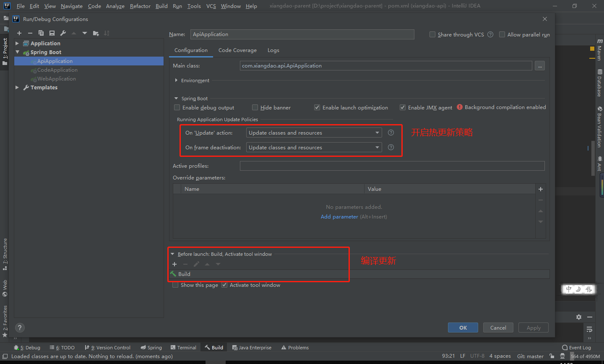Image resolution: width=604 pixels, height=364 pixels.
Task: Enable the debug output checkbox
Action: click(177, 108)
